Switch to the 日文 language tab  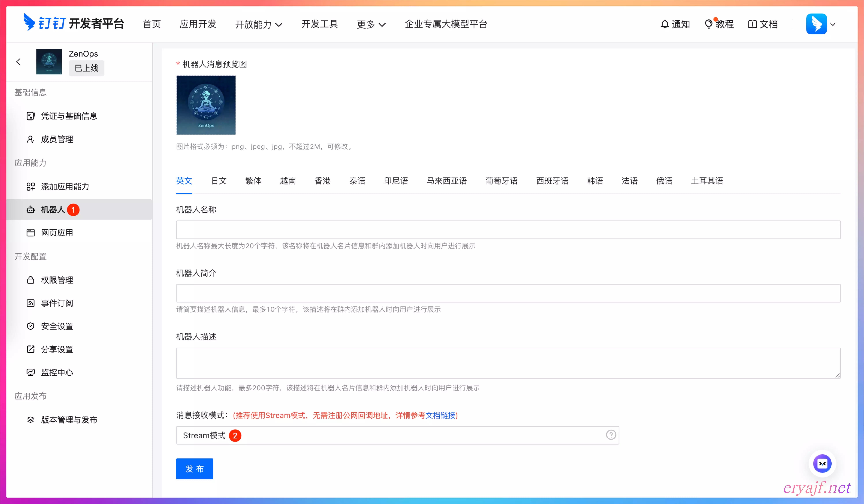click(x=219, y=181)
